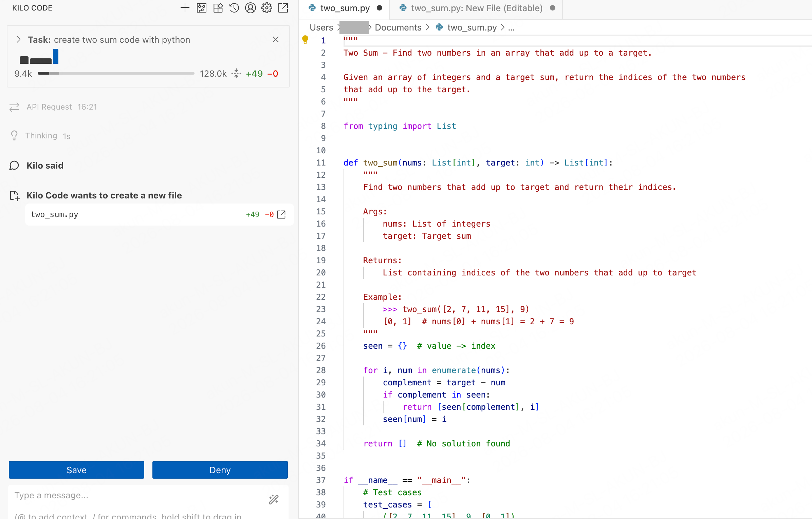Close the current task with X

276,39
